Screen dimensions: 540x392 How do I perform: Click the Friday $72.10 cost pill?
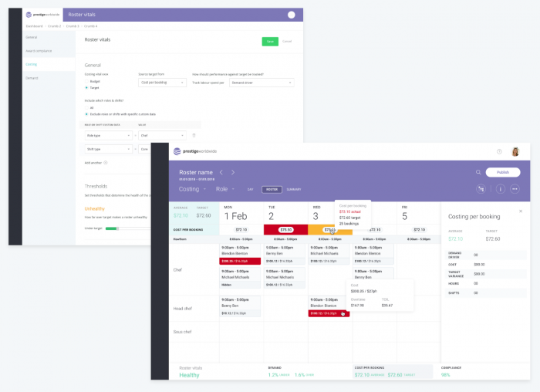419,230
